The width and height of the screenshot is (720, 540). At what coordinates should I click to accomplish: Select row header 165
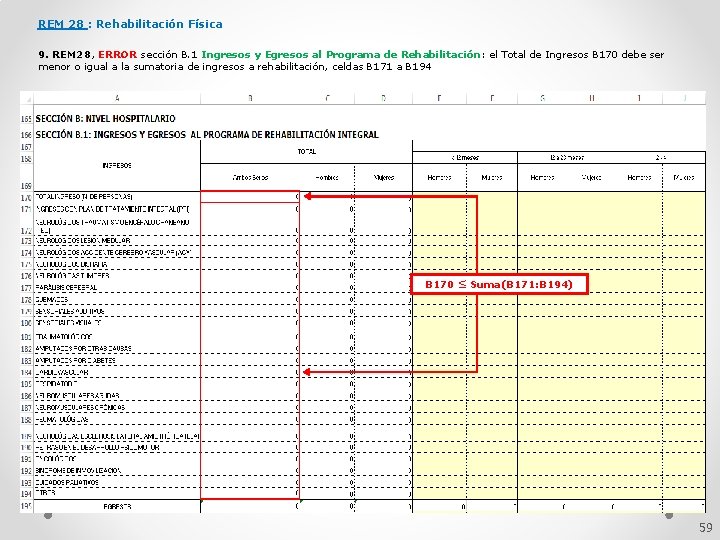coord(27,119)
